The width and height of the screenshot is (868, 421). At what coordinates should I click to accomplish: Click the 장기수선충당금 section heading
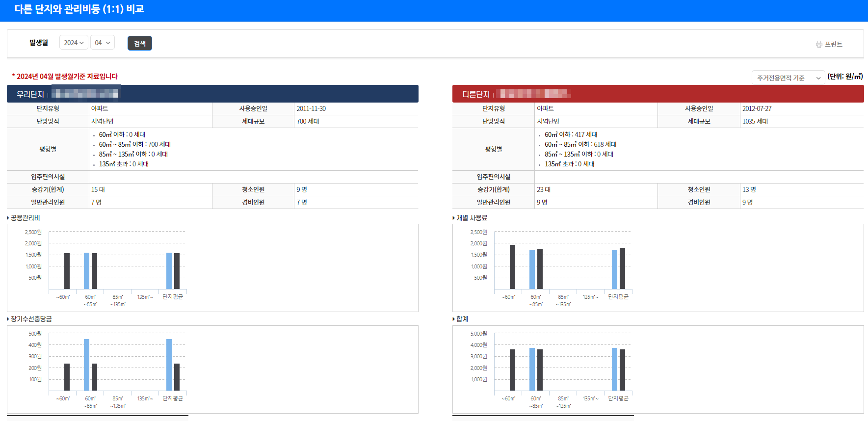31,318
